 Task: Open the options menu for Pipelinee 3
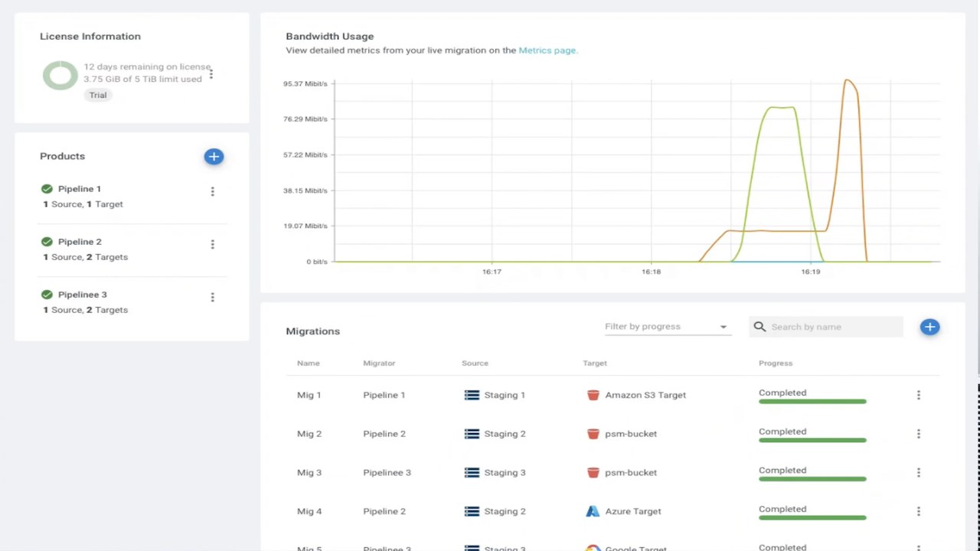coord(212,297)
